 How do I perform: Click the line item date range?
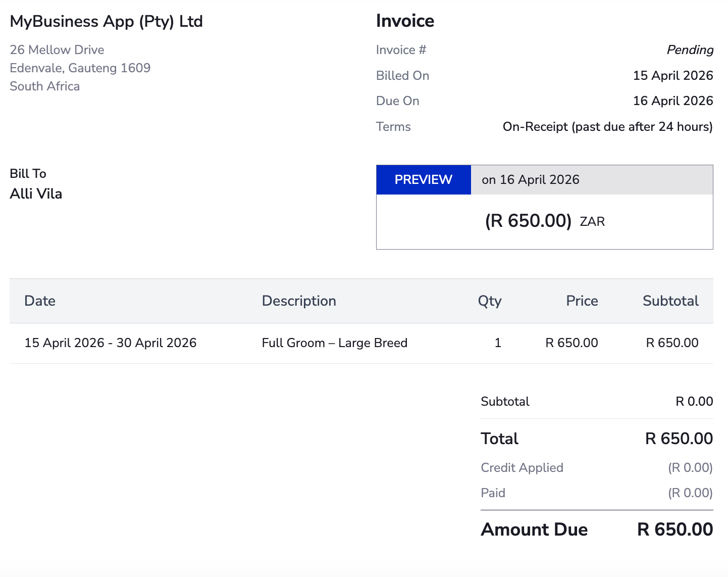tap(111, 343)
